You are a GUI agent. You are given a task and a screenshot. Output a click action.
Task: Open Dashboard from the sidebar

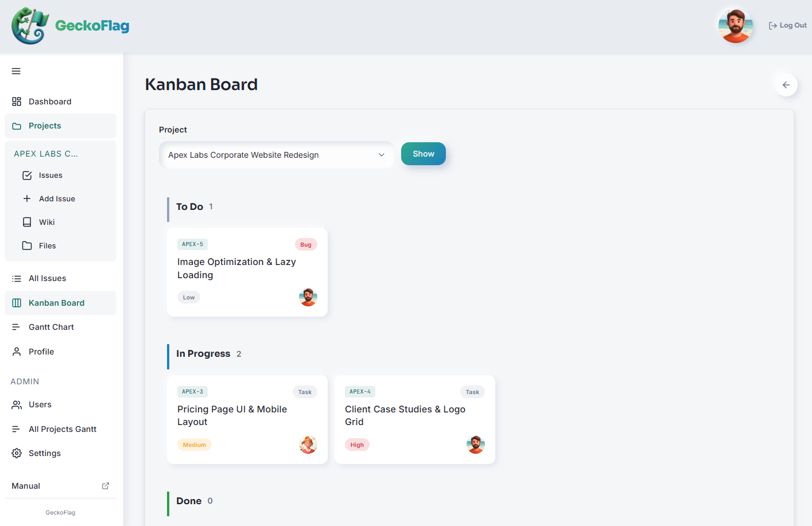pos(60,102)
